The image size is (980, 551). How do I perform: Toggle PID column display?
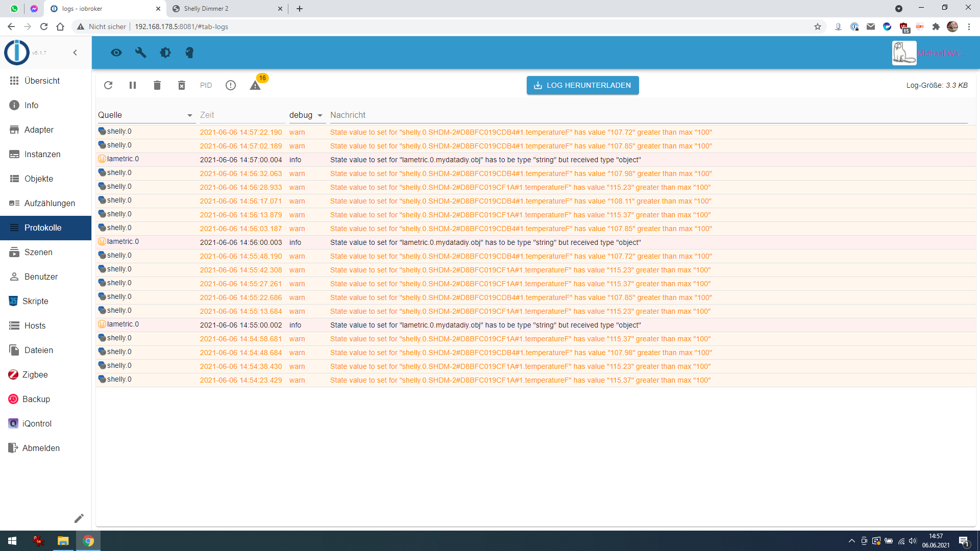[206, 85]
